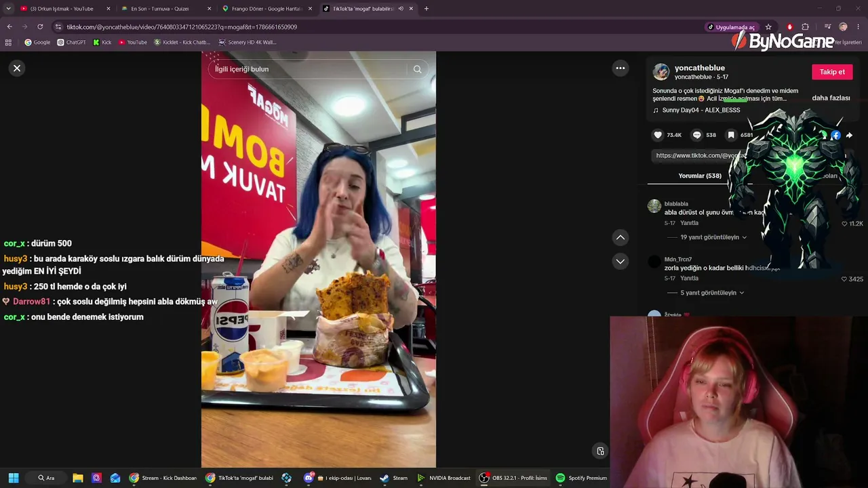Open the yoncatheblue username link
This screenshot has height=488, width=868.
click(x=700, y=68)
